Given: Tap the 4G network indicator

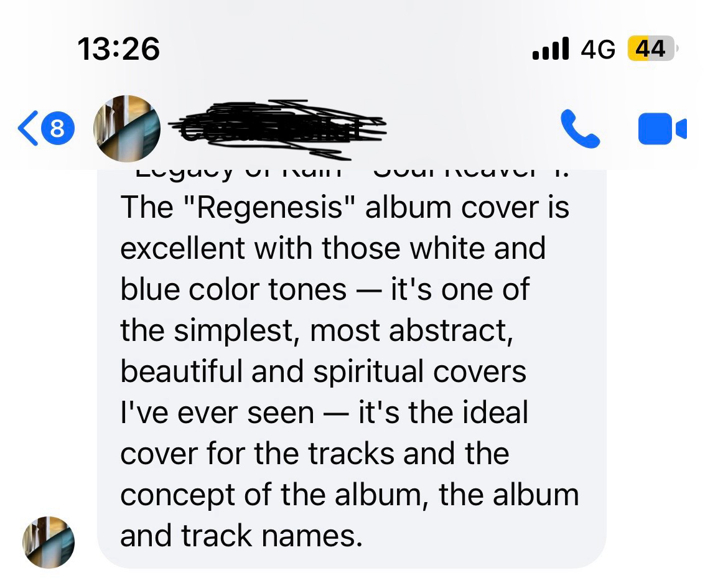Looking at the screenshot, I should click(x=598, y=49).
